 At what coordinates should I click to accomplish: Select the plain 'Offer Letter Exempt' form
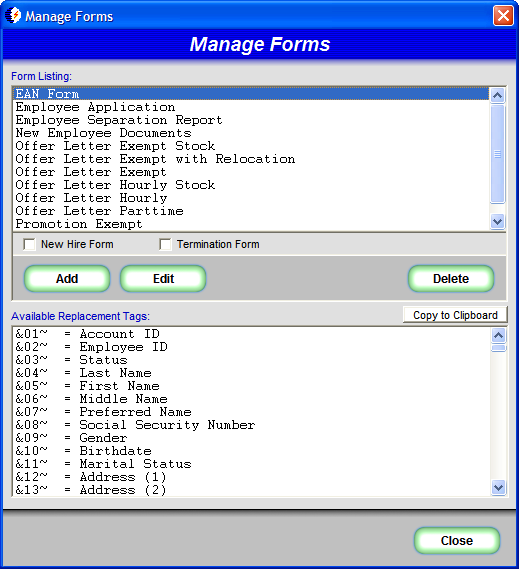pos(251,172)
